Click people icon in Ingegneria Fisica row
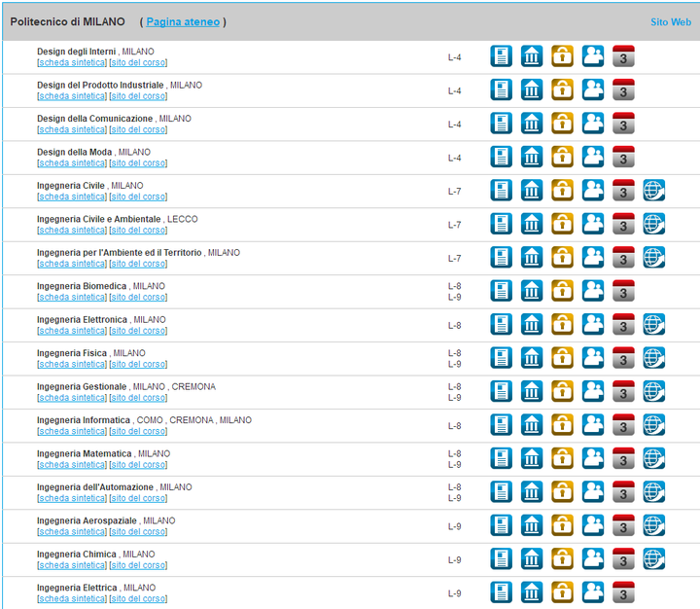 point(593,358)
